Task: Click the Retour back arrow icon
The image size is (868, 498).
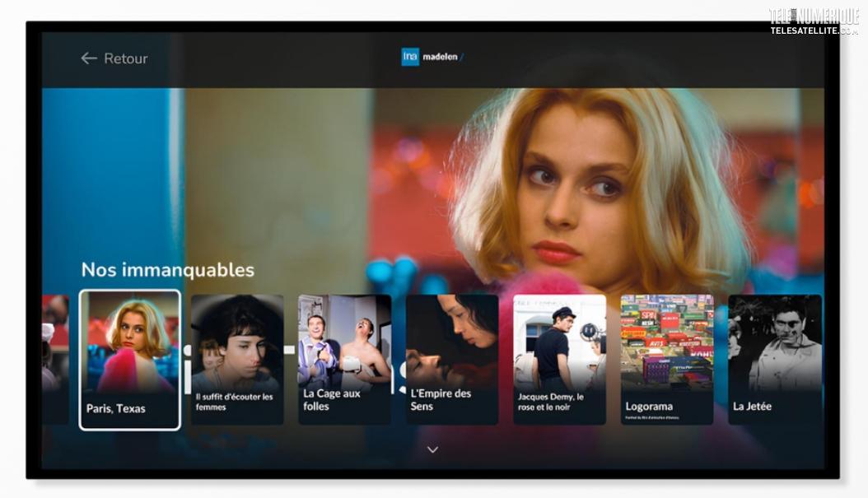Action: (89, 58)
